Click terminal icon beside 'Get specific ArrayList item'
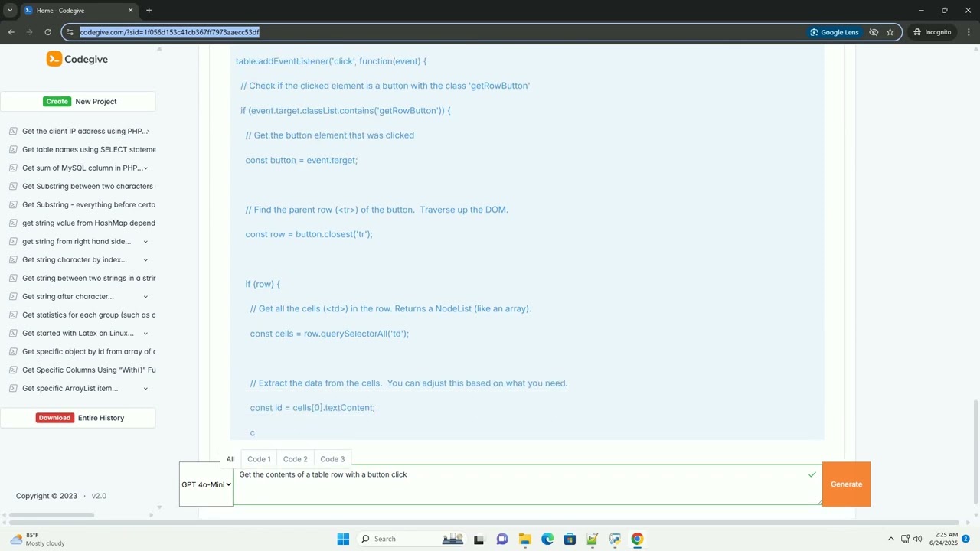Viewport: 980px width, 551px height. [13, 388]
